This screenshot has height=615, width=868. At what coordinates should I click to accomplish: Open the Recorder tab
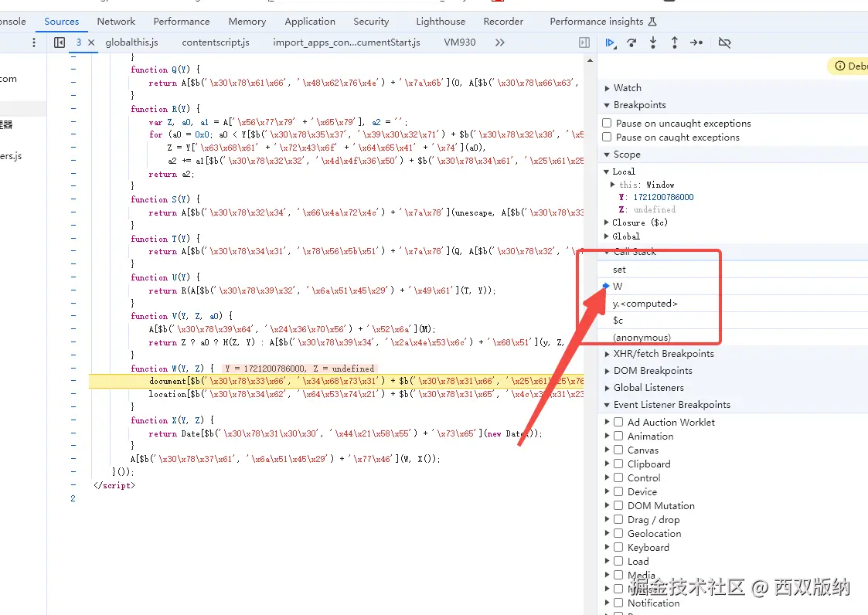point(503,22)
